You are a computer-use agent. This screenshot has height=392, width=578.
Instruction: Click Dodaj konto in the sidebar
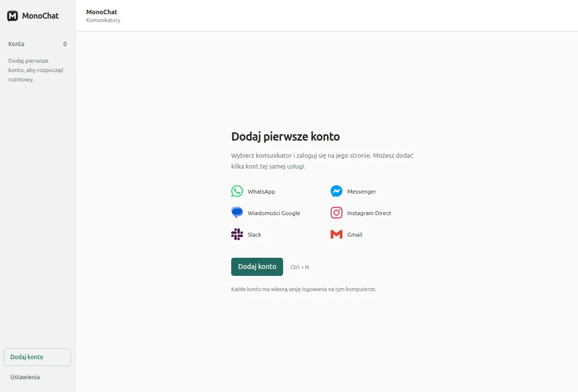(37, 357)
